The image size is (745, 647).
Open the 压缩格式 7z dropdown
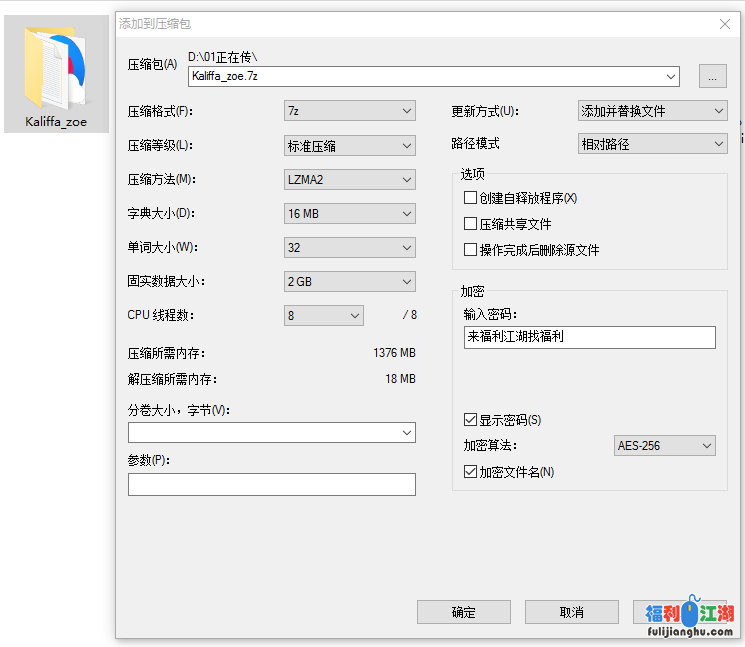tap(349, 111)
